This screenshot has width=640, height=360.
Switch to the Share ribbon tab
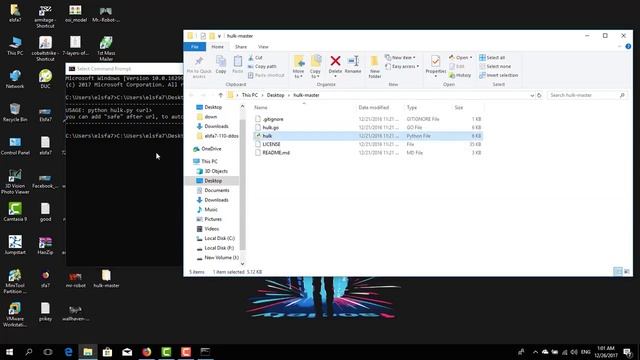point(241,47)
